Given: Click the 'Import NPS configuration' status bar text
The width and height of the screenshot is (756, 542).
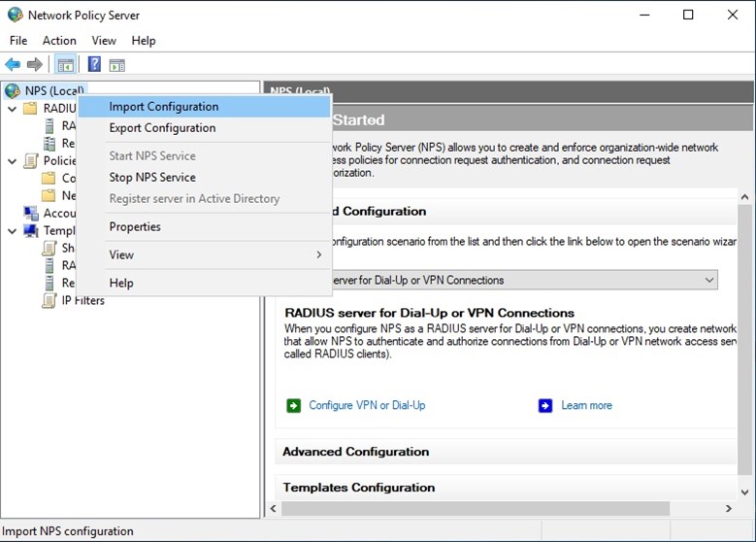Looking at the screenshot, I should (68, 531).
